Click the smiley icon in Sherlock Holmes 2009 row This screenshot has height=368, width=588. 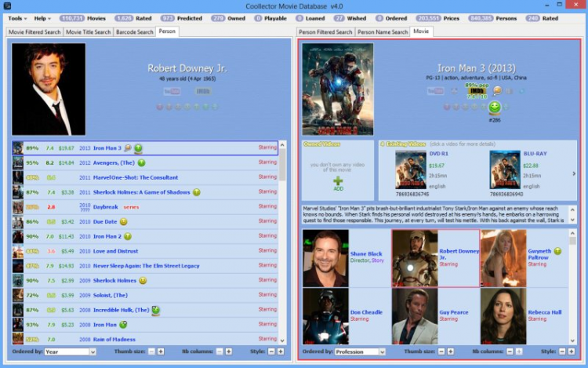[x=143, y=281]
